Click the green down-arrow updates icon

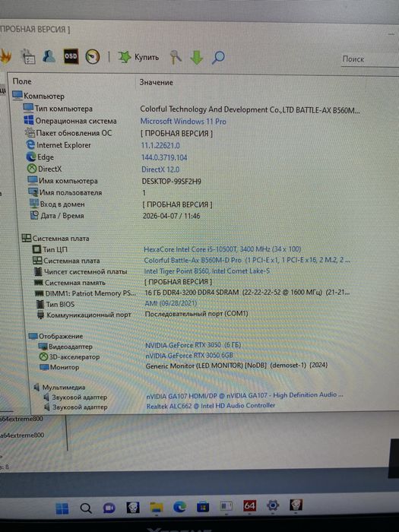[x=196, y=57]
